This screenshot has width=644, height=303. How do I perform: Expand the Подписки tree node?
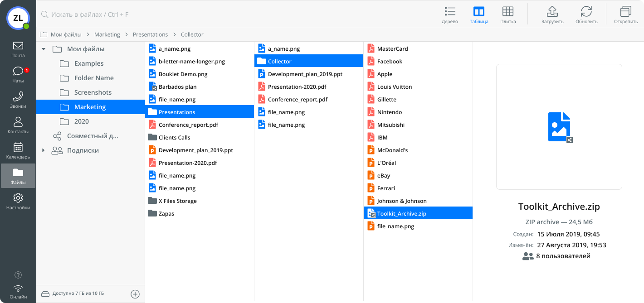(44, 150)
